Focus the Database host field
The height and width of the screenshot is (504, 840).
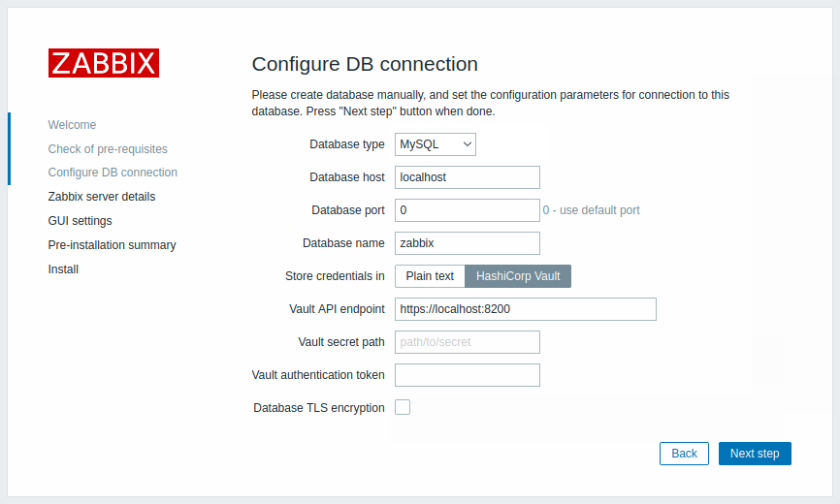tap(467, 177)
